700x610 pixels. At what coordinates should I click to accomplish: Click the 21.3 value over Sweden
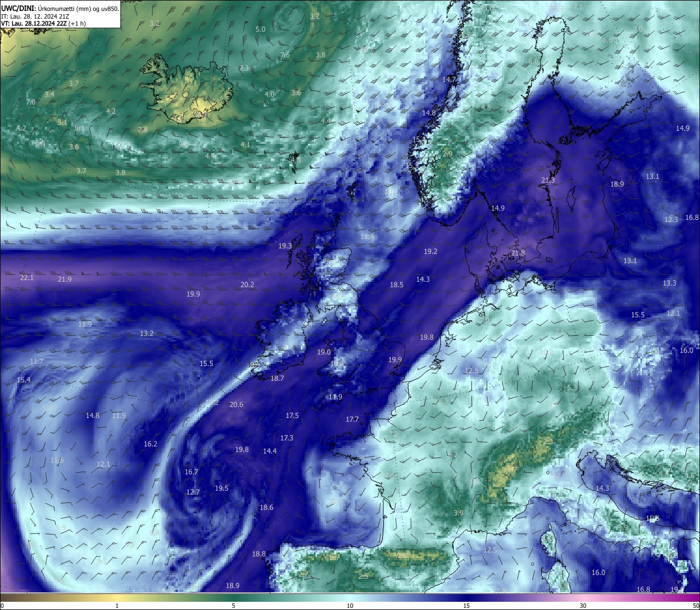pos(548,181)
